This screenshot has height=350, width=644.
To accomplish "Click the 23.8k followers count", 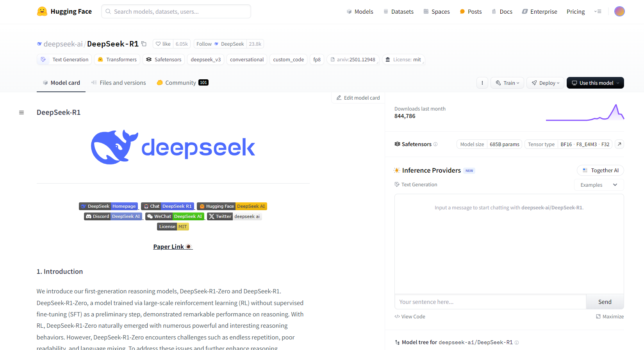I will pyautogui.click(x=255, y=44).
